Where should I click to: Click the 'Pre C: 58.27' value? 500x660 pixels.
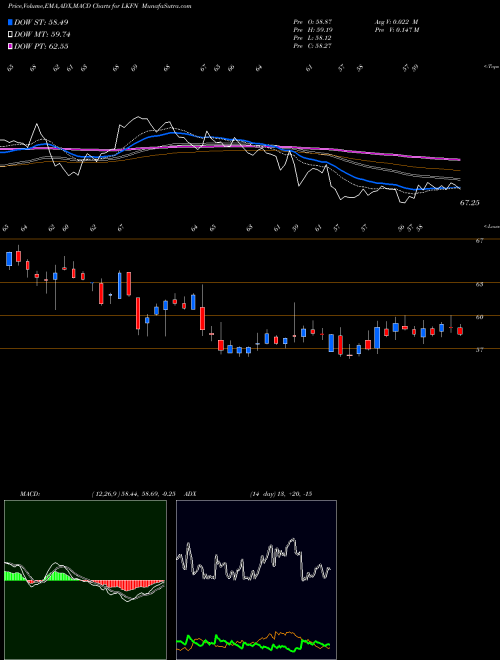[x=313, y=46]
